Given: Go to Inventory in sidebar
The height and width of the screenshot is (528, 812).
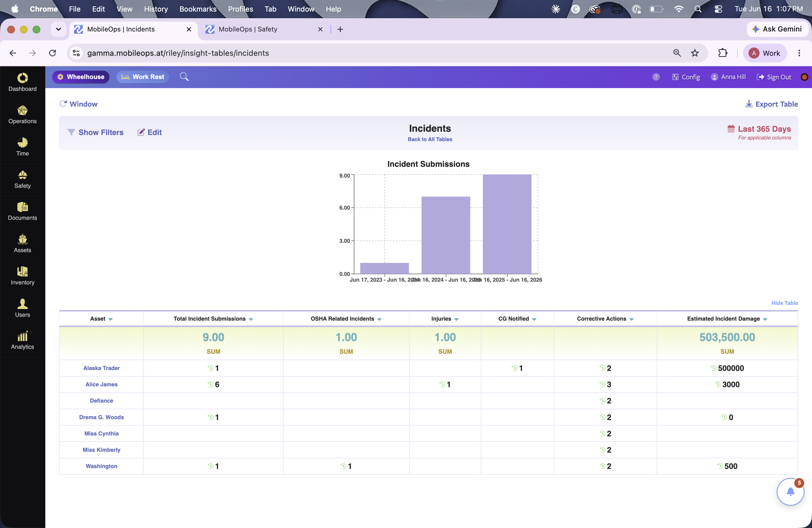Looking at the screenshot, I should 23,276.
